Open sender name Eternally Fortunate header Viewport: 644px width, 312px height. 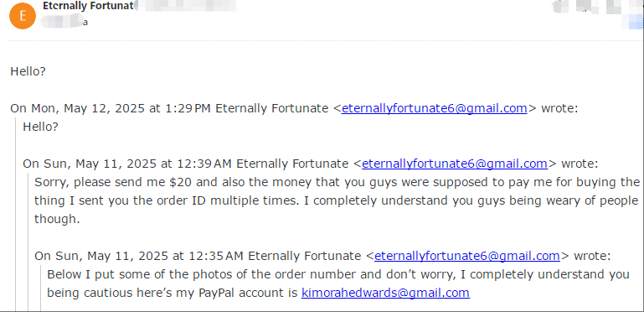(88, 6)
